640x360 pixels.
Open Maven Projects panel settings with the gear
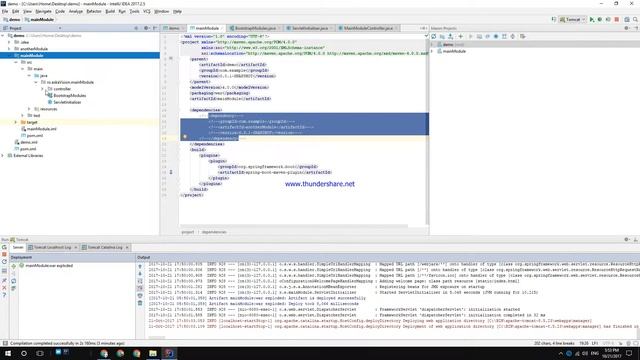627,28
